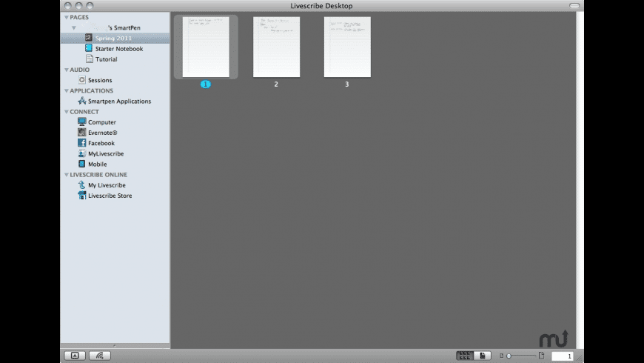This screenshot has width=644, height=363.
Task: Click the APPLICATIONS section header text
Action: click(x=91, y=91)
